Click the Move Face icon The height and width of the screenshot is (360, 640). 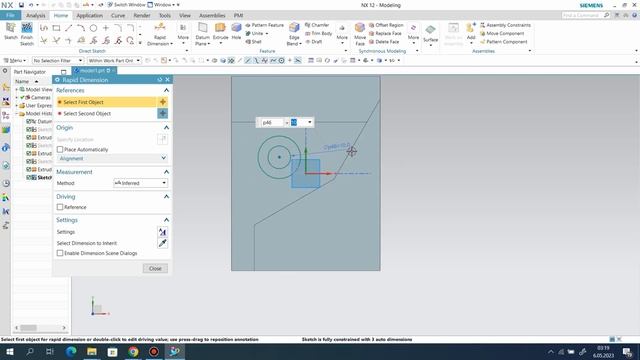(x=360, y=28)
